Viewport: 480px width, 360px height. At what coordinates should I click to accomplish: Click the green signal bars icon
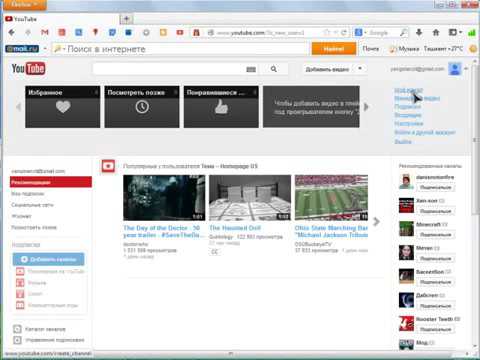(x=472, y=33)
